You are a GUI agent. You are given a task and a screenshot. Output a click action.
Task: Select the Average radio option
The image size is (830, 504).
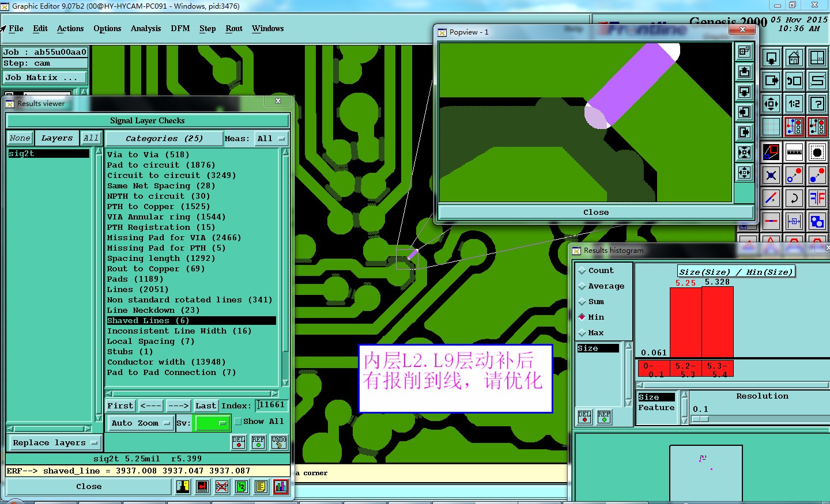(x=582, y=286)
